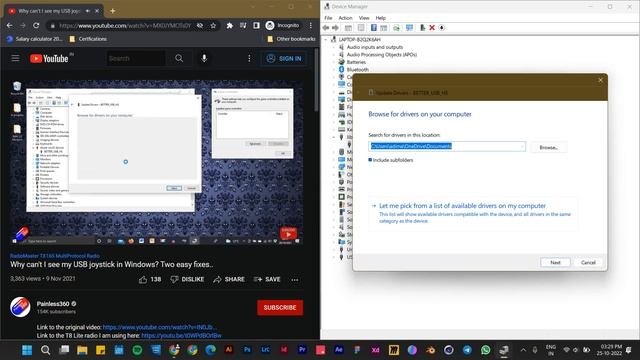Viewport: 640px width, 360px height.
Task: Click Device Manager toolbar back arrow
Action: click(x=326, y=28)
